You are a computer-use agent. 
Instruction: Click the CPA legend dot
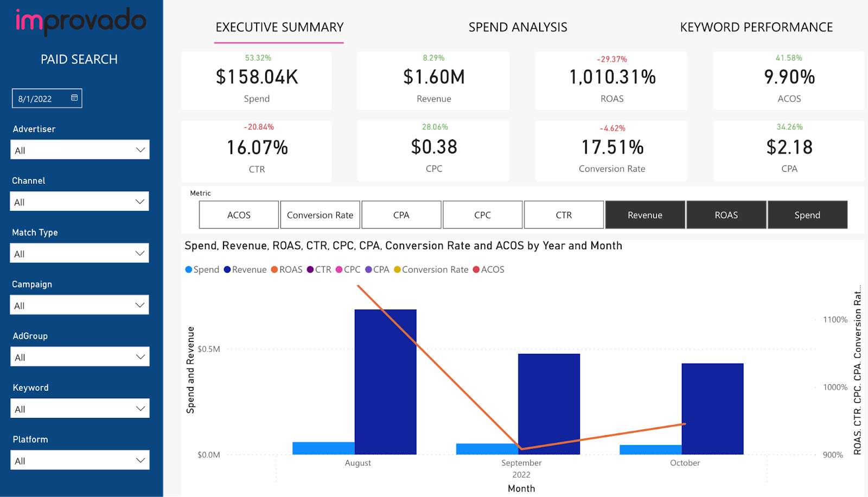368,269
